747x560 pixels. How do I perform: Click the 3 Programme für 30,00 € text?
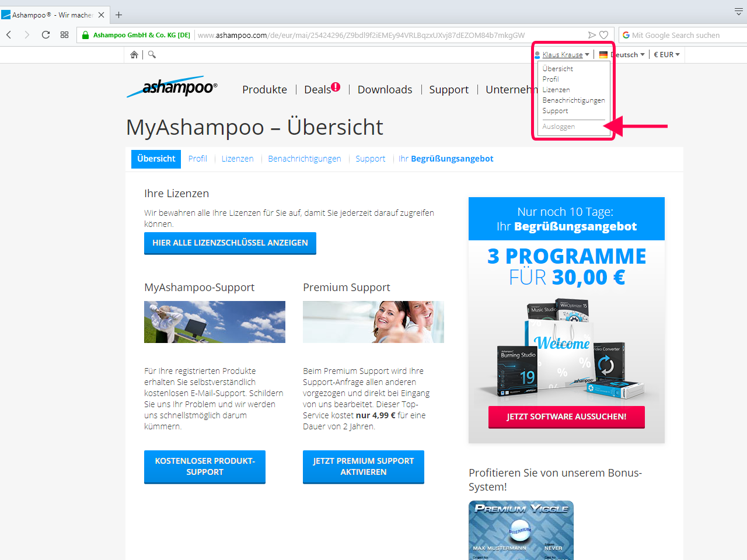(x=567, y=267)
